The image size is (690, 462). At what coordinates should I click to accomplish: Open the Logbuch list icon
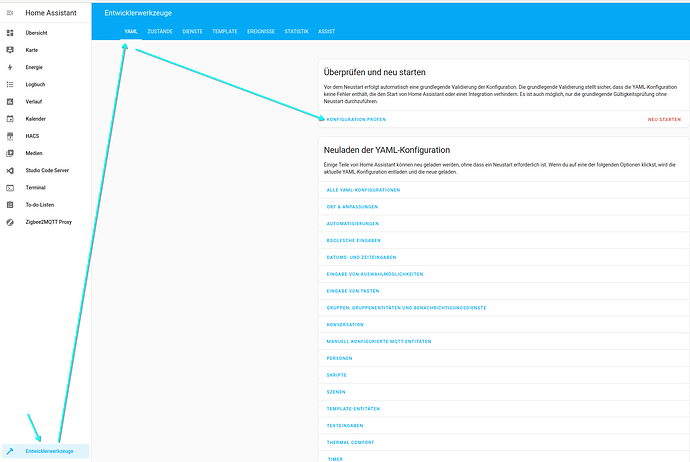10,84
